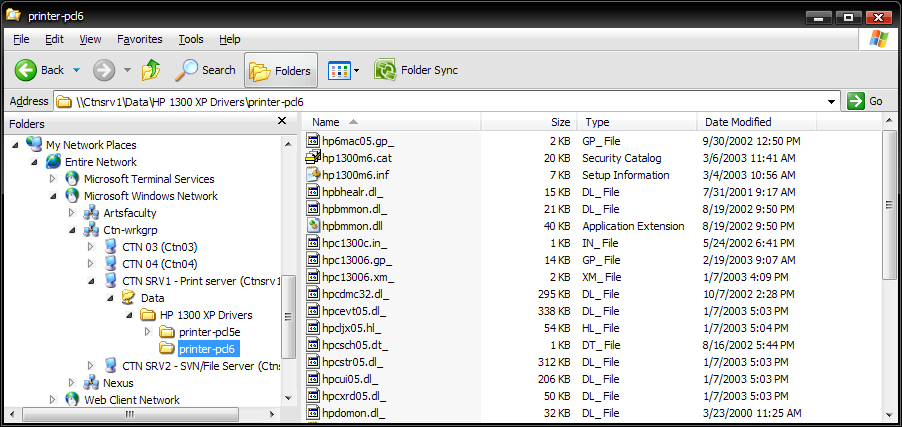Viewport: 902px width, 427px height.
Task: Click the green Go arrow button
Action: [856, 101]
